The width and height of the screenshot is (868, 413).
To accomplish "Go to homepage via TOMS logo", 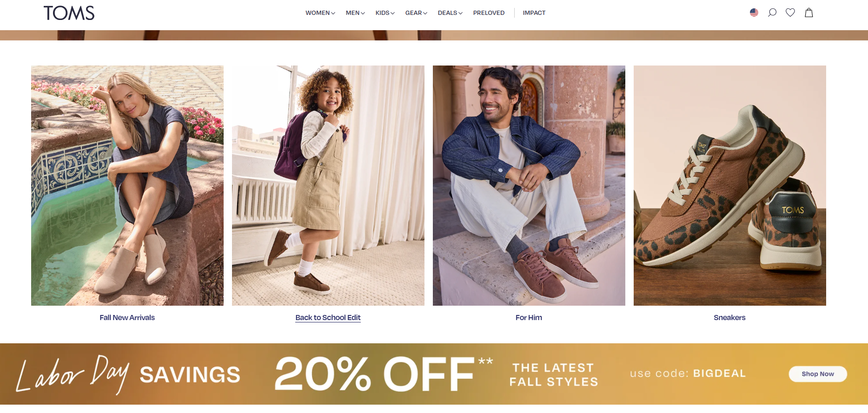I will coord(69,13).
